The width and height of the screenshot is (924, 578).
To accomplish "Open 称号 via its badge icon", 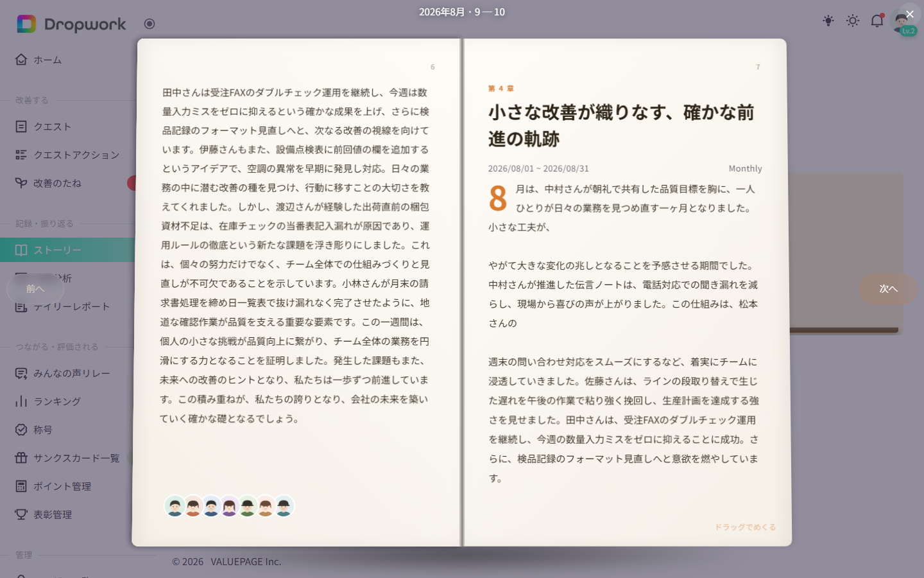I will pyautogui.click(x=21, y=430).
